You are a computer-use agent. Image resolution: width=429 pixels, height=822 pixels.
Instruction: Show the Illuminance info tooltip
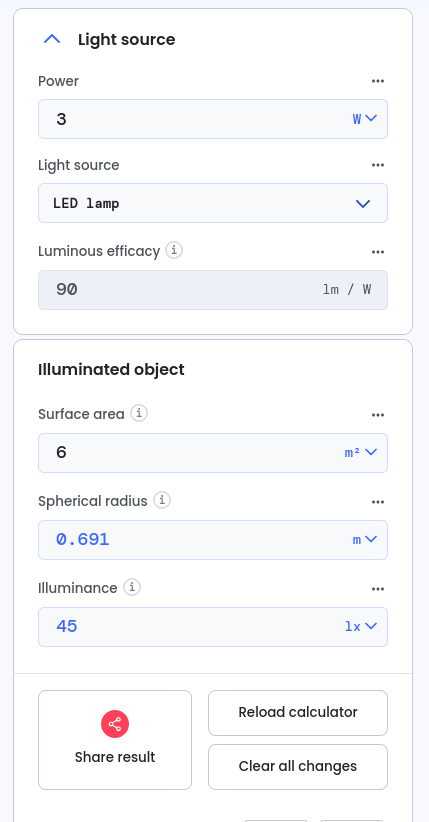pyautogui.click(x=132, y=588)
